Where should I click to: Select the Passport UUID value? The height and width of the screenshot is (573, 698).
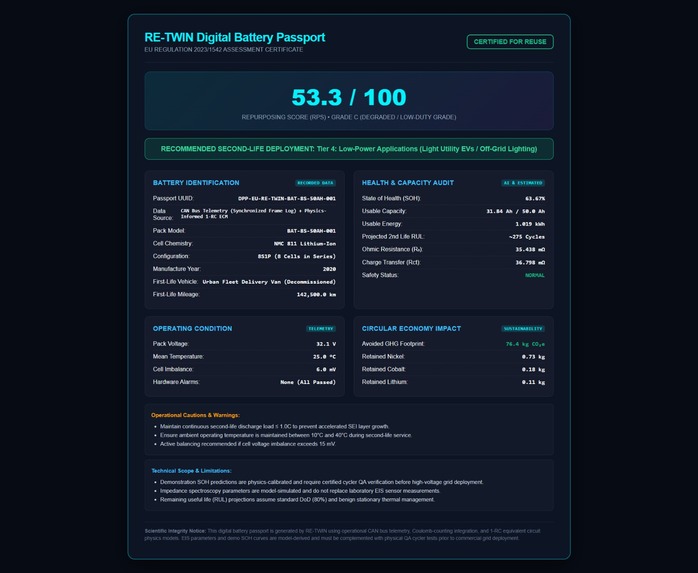click(287, 199)
